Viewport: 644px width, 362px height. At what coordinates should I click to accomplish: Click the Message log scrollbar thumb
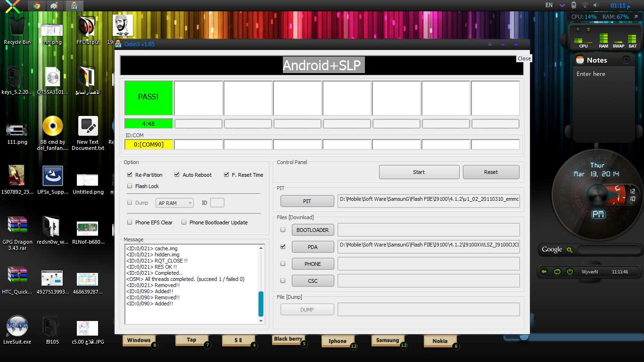pos(261,304)
